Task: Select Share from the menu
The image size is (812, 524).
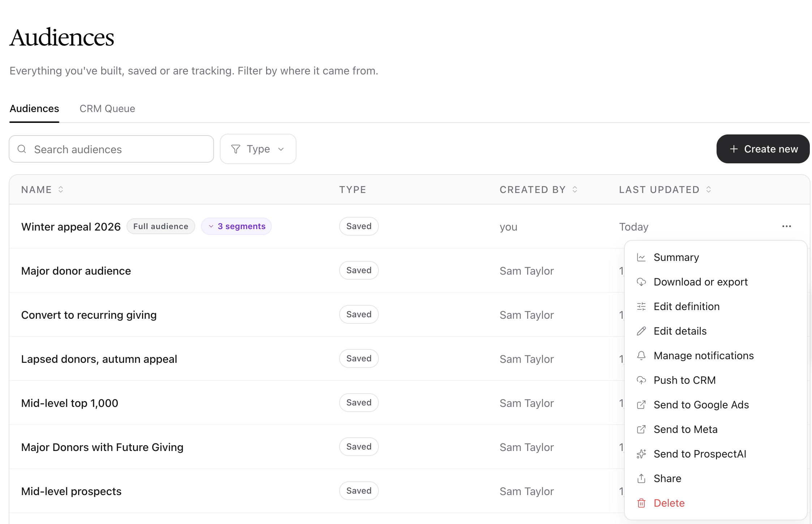Action: (716, 478)
